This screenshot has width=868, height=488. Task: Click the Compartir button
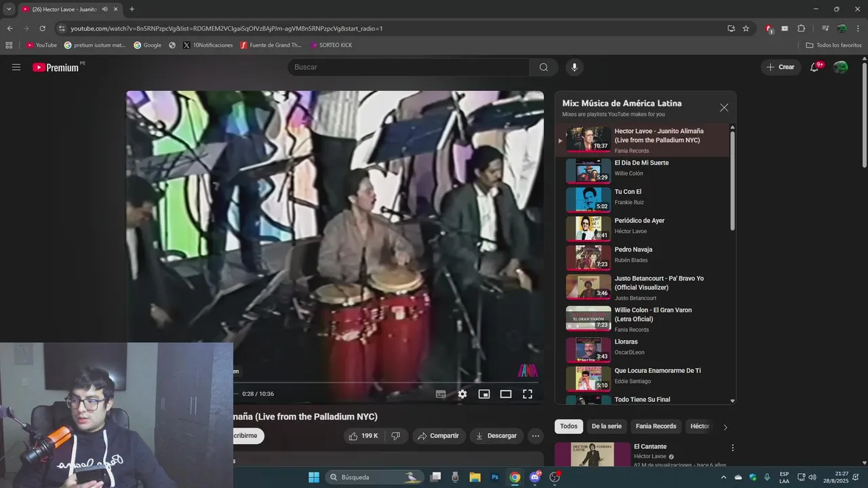point(439,436)
